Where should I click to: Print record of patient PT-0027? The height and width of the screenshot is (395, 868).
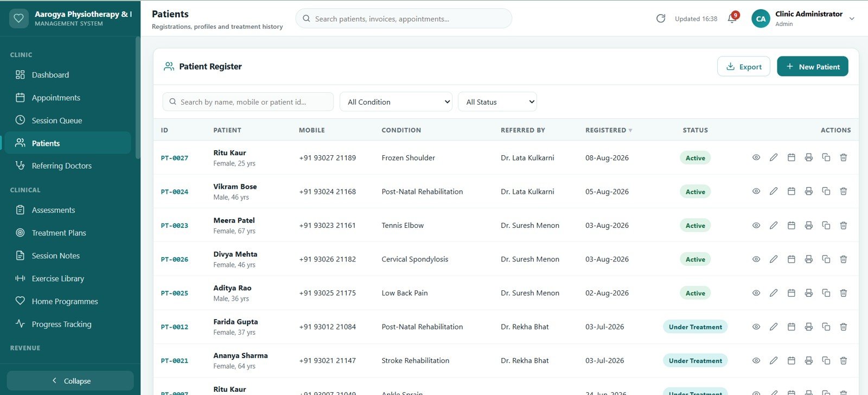[809, 157]
